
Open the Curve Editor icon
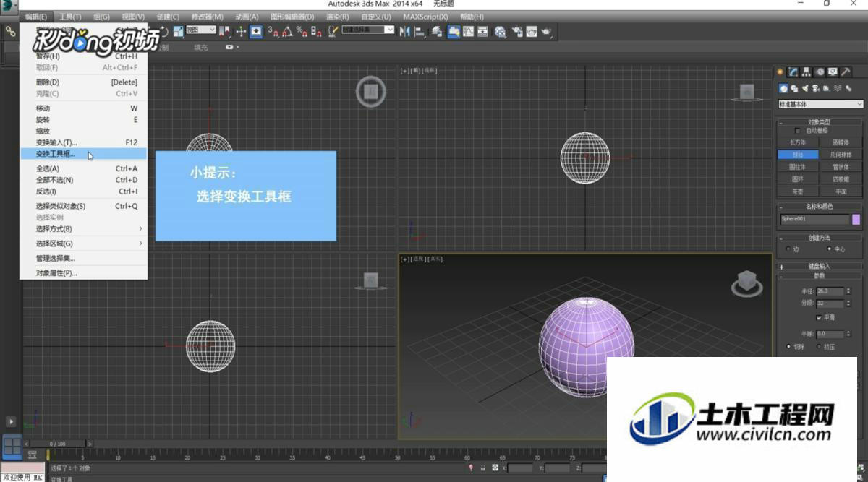[469, 31]
